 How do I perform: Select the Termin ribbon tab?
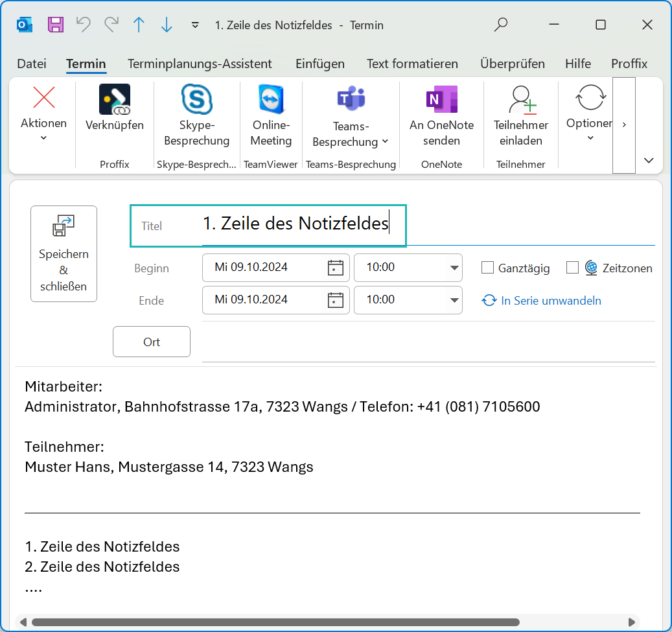(x=86, y=64)
